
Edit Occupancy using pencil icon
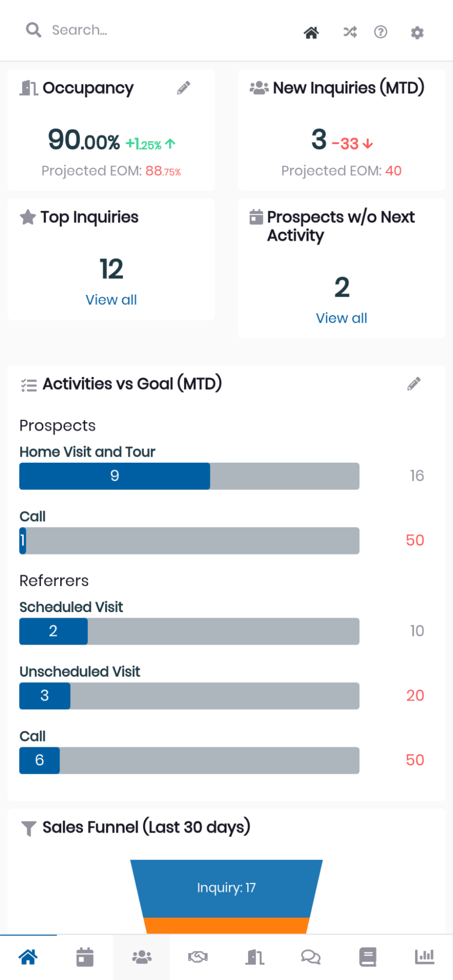183,87
